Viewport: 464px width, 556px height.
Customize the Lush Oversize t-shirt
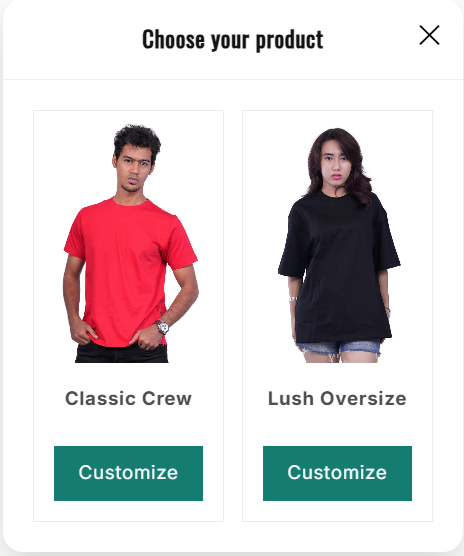[x=337, y=473]
